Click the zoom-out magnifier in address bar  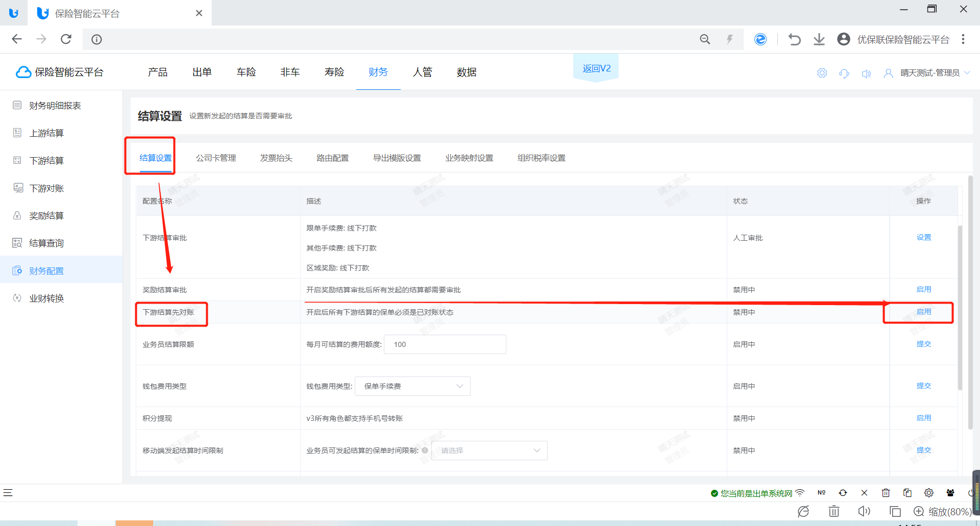pyautogui.click(x=705, y=39)
